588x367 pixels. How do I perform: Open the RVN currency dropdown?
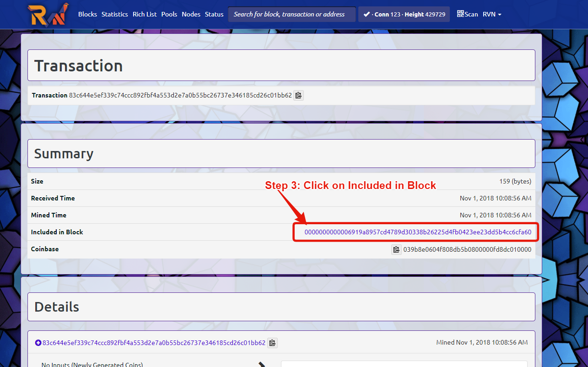pos(491,14)
